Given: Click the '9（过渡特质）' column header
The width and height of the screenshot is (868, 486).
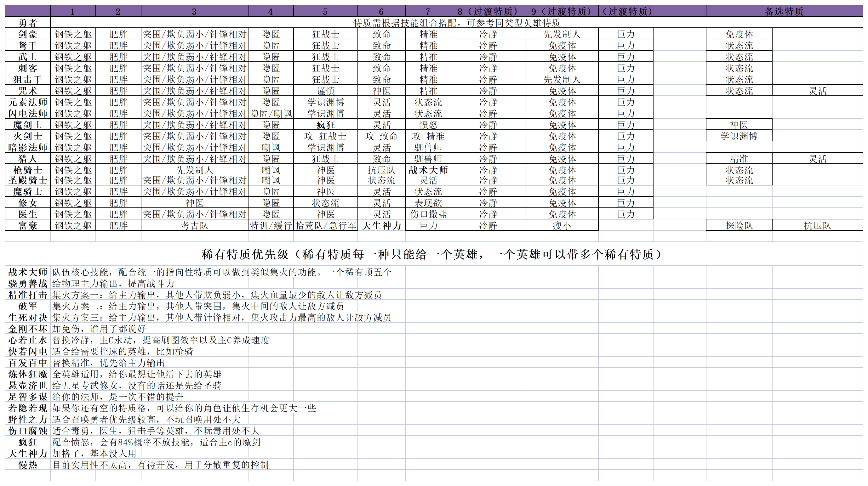Looking at the screenshot, I should pyautogui.click(x=562, y=11).
